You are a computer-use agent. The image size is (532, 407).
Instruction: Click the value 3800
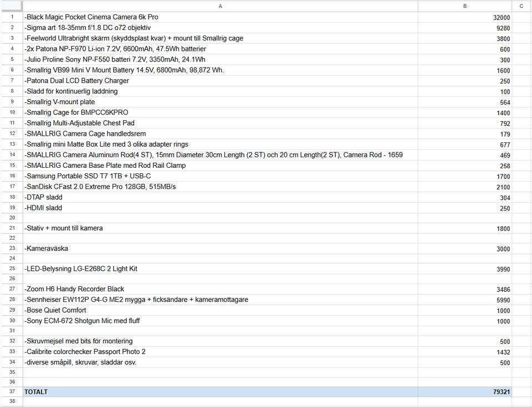503,39
